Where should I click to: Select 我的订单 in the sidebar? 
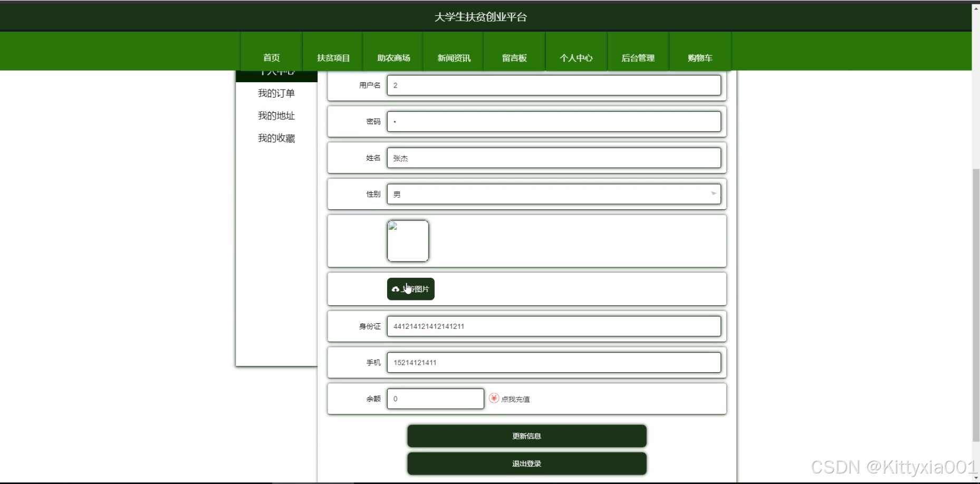[x=276, y=93]
